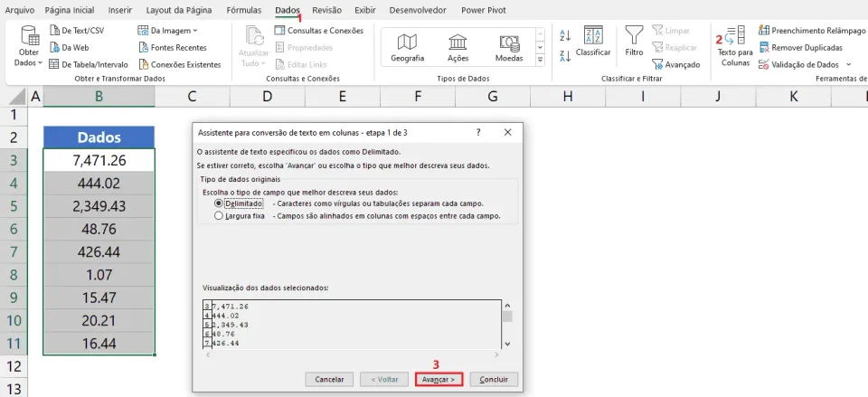The height and width of the screenshot is (397, 868).
Task: Select the Geografia data type
Action: point(408,48)
